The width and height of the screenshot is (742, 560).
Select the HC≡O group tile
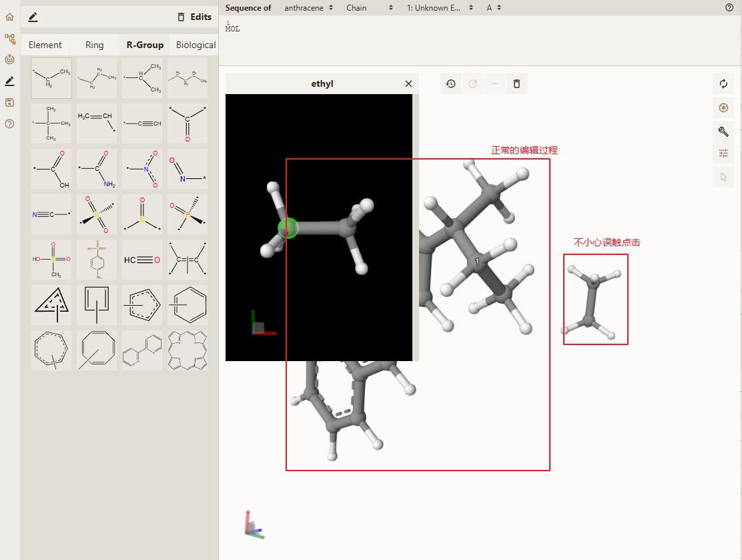tap(142, 260)
